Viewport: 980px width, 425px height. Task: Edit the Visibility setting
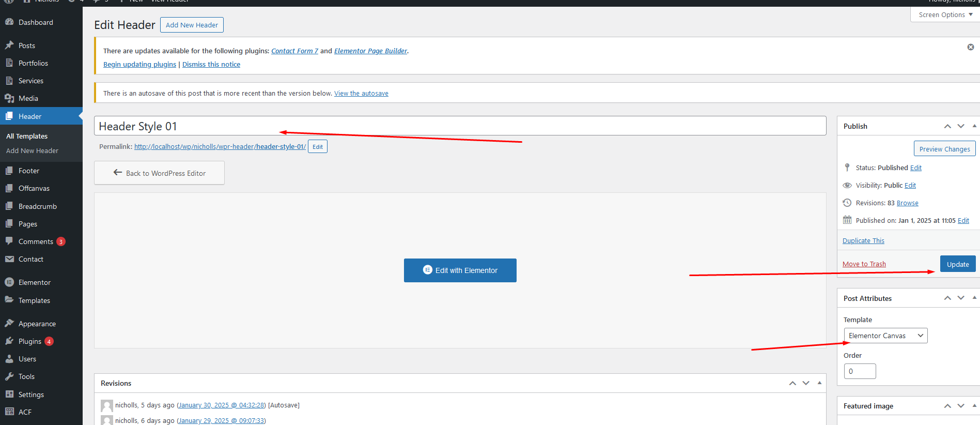[x=910, y=186]
